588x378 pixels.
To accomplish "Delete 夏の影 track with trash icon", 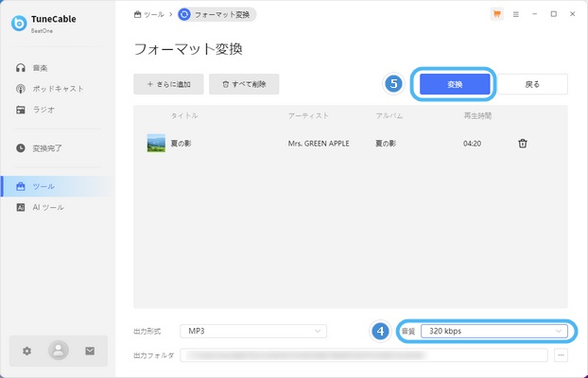I will click(x=523, y=144).
